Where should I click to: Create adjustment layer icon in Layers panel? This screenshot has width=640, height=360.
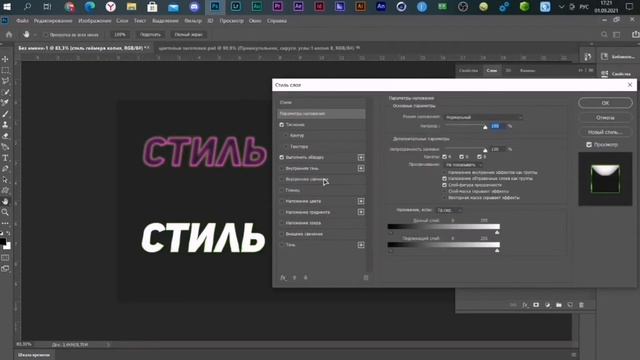point(548,305)
